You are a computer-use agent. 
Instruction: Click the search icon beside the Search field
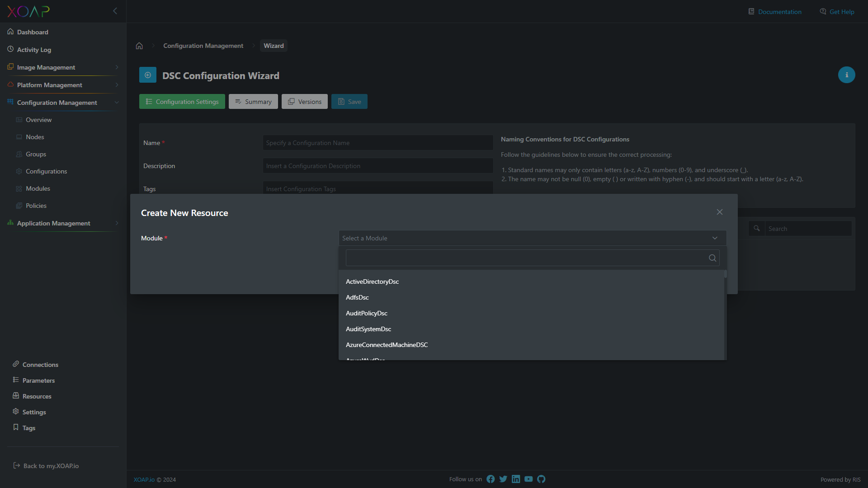757,229
